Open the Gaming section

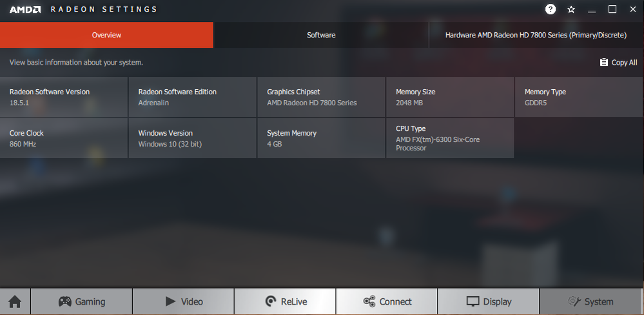(x=82, y=301)
